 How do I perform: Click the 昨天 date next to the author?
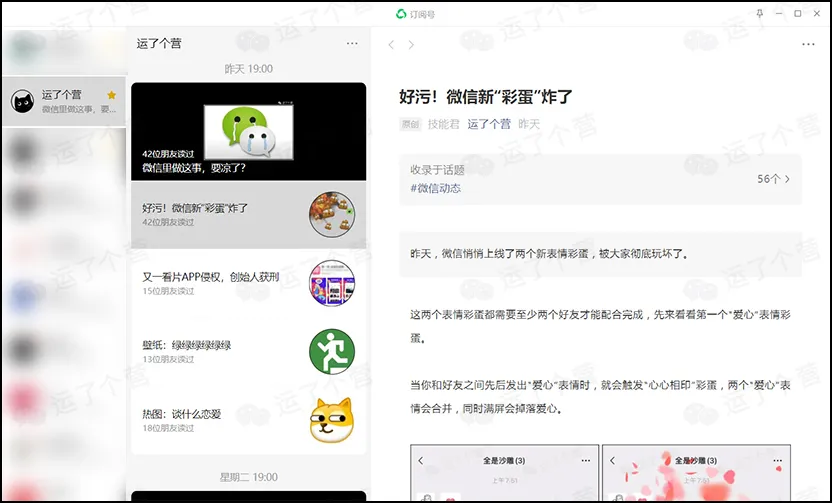click(x=529, y=124)
